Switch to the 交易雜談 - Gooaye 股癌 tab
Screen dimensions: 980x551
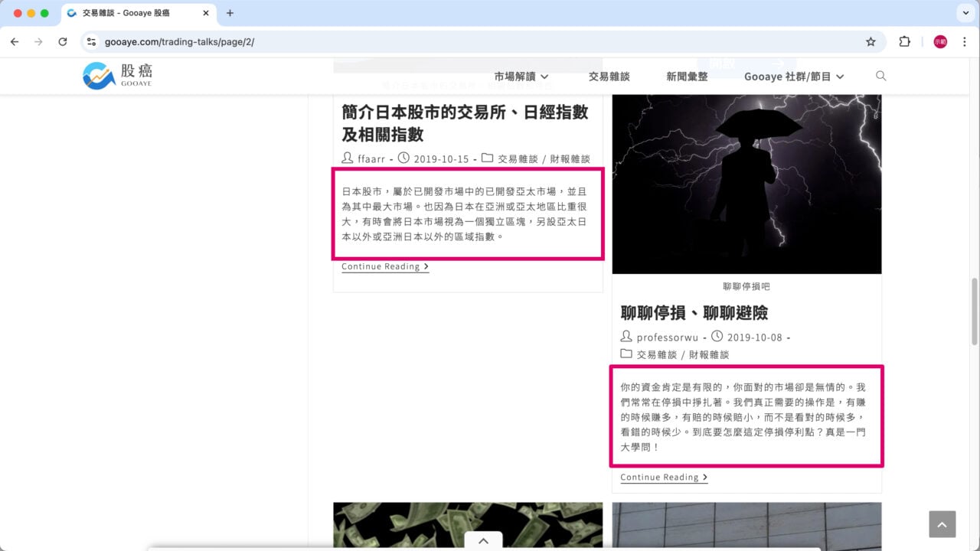tap(126, 12)
